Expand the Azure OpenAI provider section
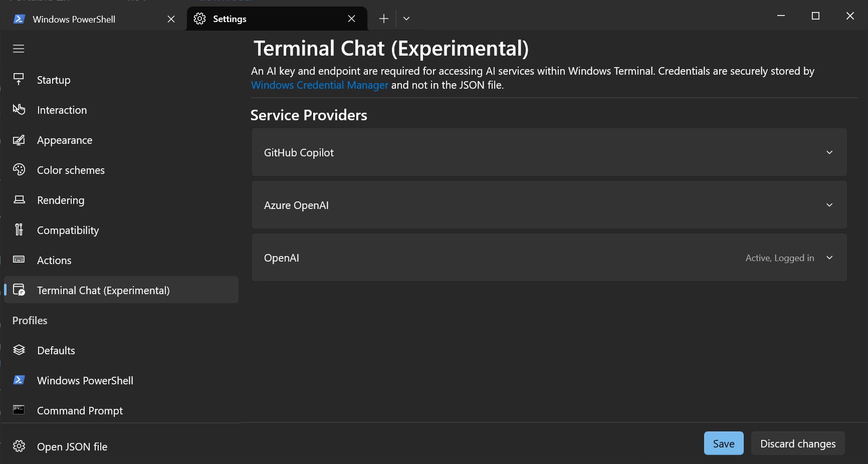Screen dimensions: 868x464 830,205
